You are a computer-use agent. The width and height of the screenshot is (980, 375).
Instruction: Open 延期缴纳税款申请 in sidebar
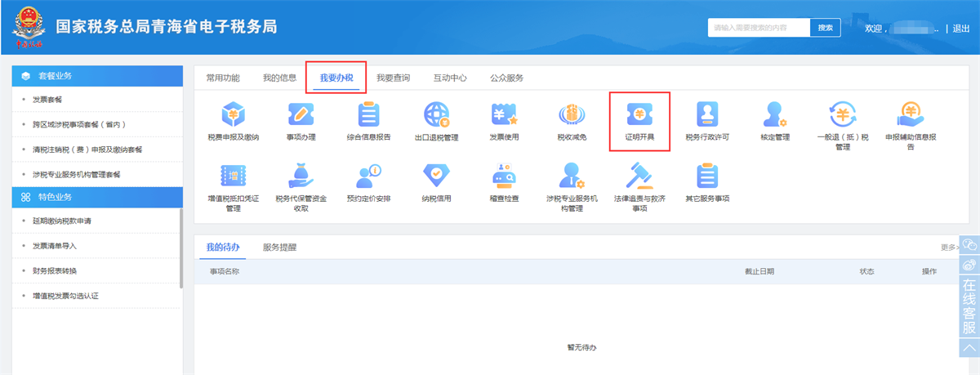[67, 221]
